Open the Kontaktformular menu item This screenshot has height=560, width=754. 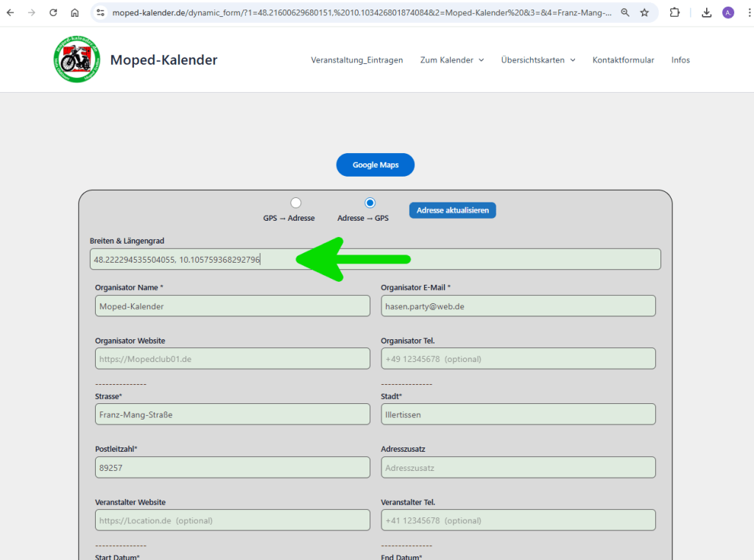(623, 60)
